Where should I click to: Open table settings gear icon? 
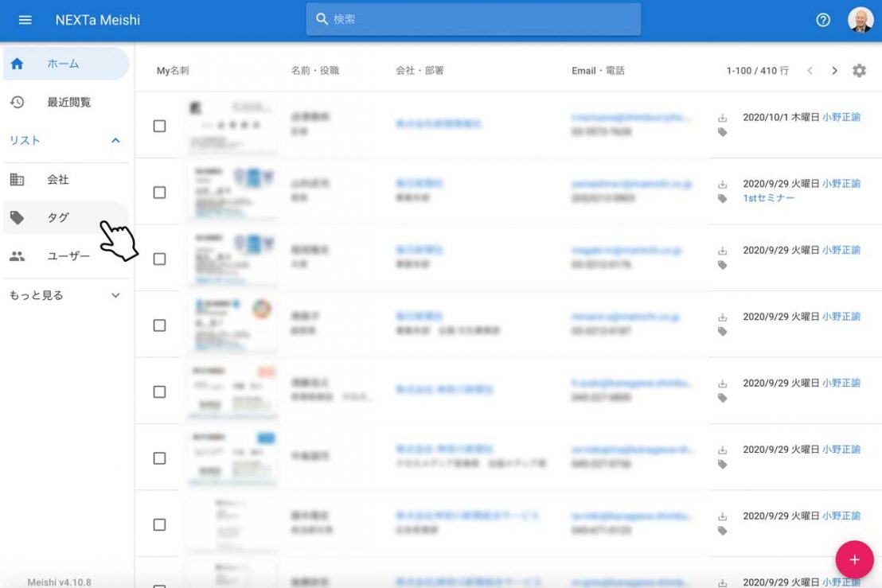[x=859, y=71]
